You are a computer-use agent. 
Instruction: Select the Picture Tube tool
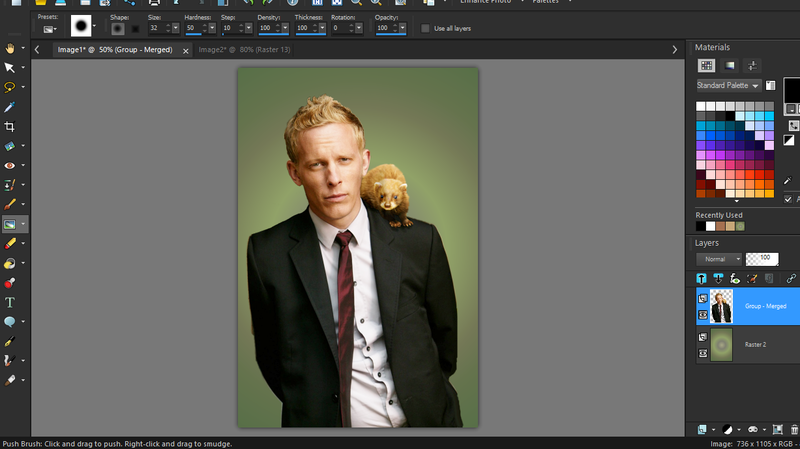[x=10, y=283]
